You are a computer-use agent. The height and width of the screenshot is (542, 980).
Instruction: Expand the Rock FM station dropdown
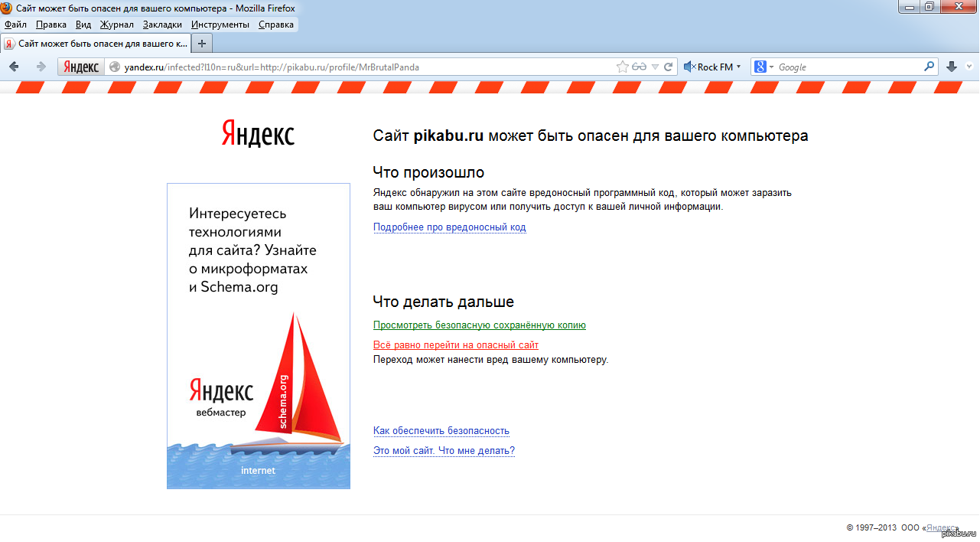[x=738, y=67]
